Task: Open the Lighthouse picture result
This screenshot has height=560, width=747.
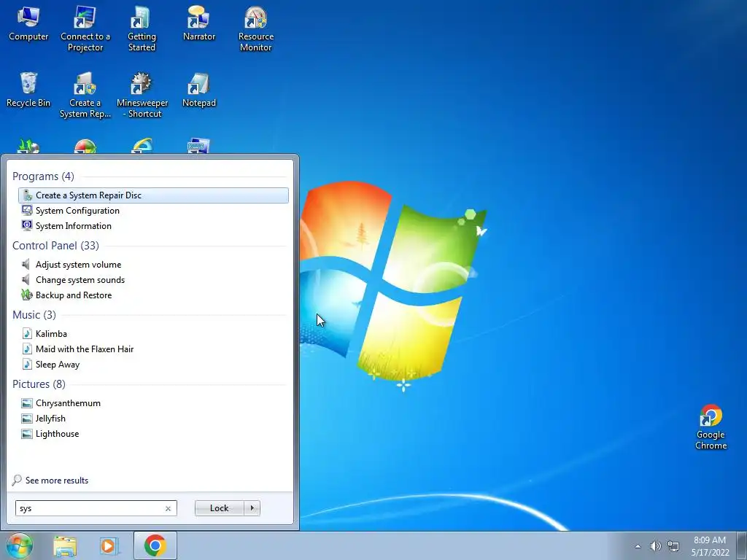Action: pyautogui.click(x=153, y=433)
